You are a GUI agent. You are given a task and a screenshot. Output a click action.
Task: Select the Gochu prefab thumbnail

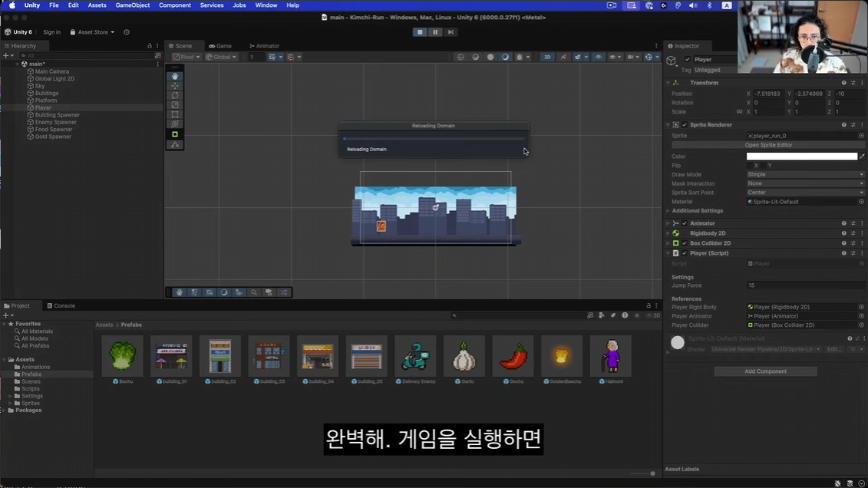point(513,356)
